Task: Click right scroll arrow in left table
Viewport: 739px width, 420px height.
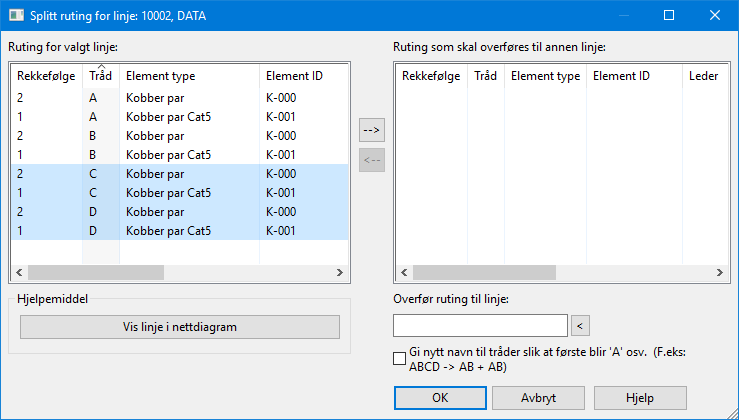Action: pos(340,272)
